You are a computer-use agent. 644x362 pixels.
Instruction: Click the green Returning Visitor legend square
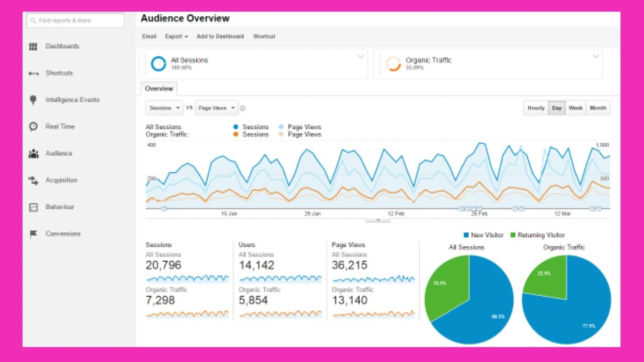[513, 235]
